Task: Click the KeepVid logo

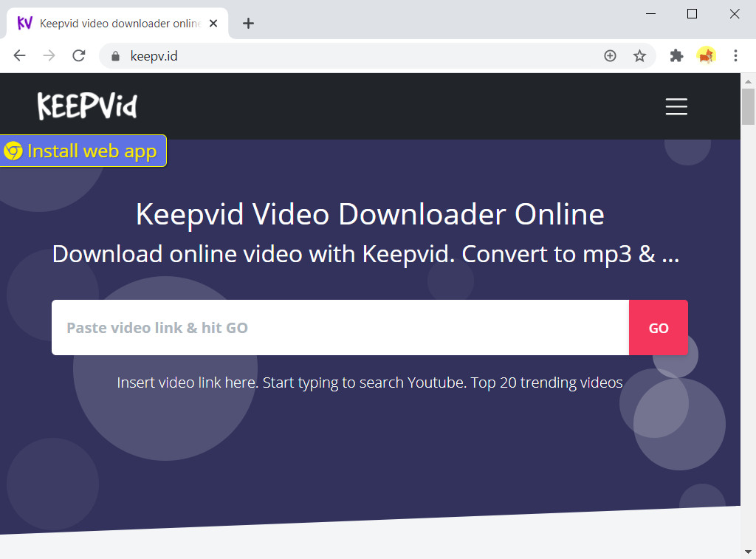Action: [87, 106]
